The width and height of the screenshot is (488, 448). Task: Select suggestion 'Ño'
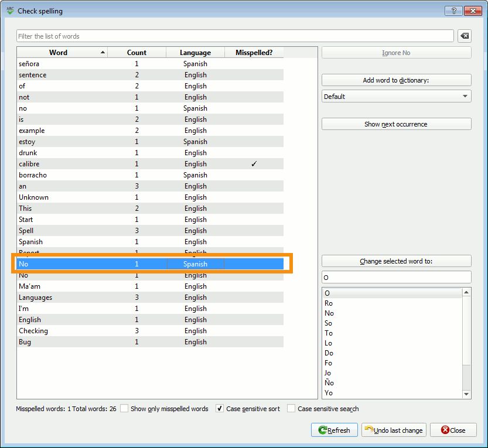[x=392, y=382]
